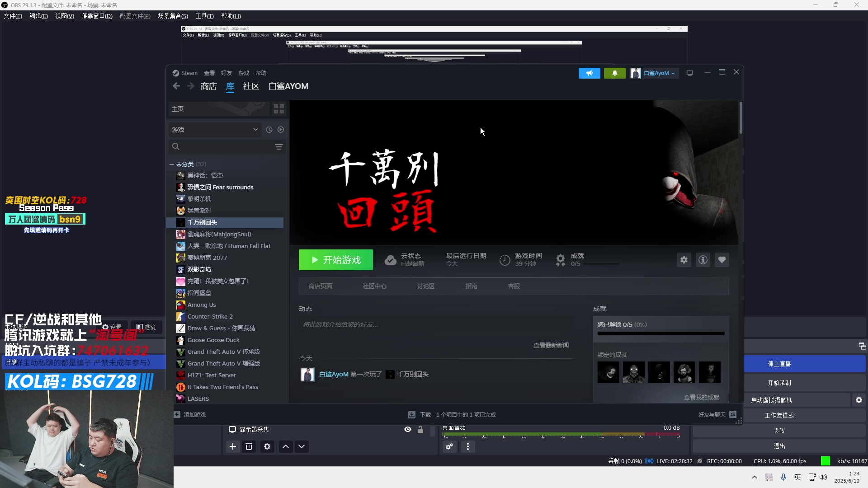The image size is (868, 488).
Task: Click 查看最新新闻 link
Action: click(x=551, y=345)
